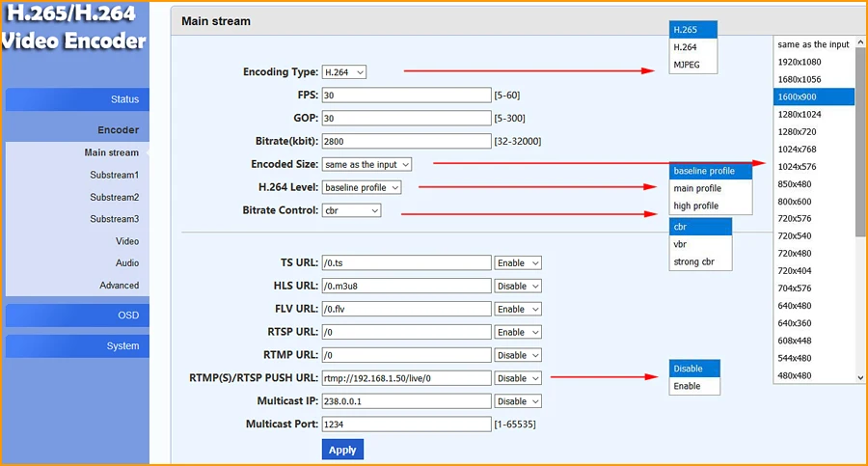The image size is (868, 466).
Task: Choose Disable in the push URL list
Action: coord(694,369)
